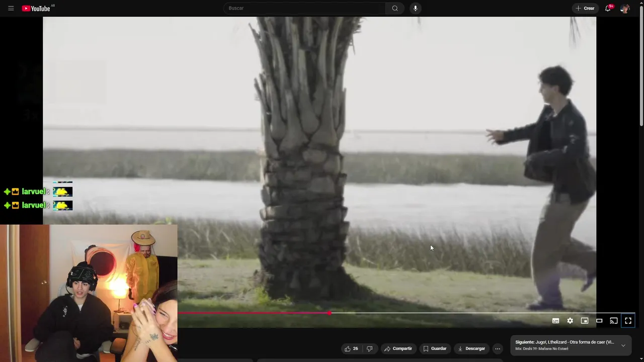Save video with Guardar button

tap(435, 348)
